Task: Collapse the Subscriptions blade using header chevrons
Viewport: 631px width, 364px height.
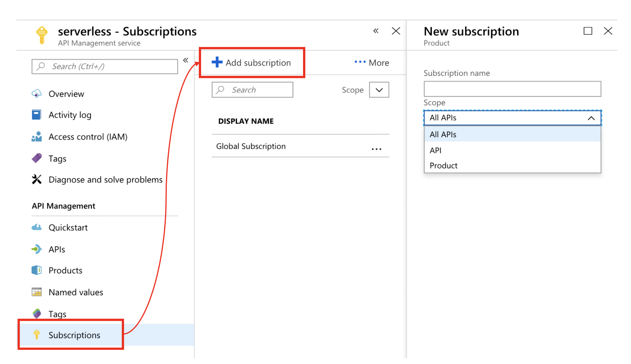Action: pos(376,31)
